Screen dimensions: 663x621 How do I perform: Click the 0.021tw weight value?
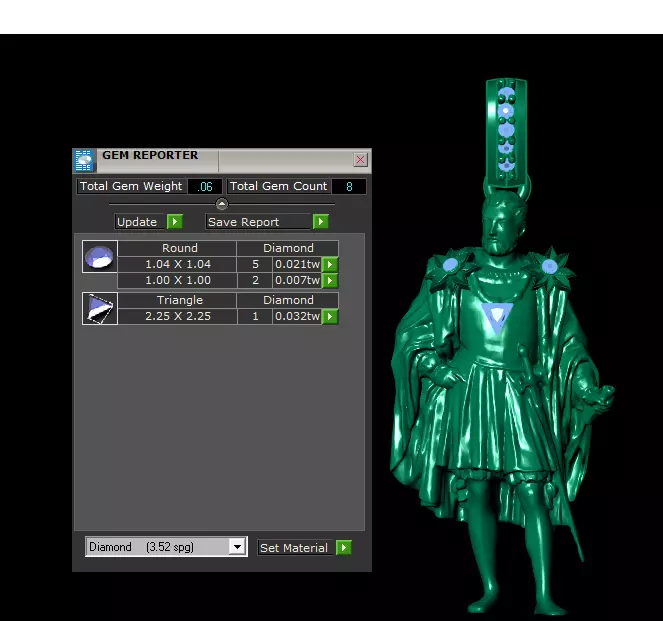coord(297,264)
